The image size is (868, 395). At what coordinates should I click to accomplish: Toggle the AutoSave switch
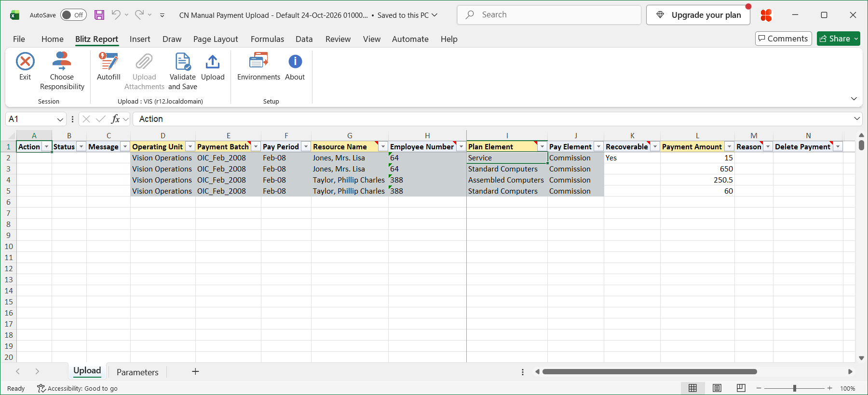[x=73, y=15]
